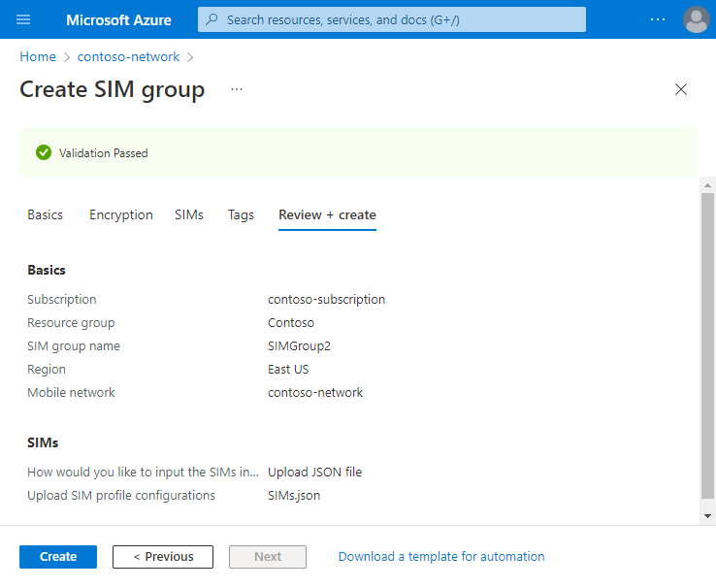
Task: Click the scrollbar down arrow
Action: click(708, 516)
